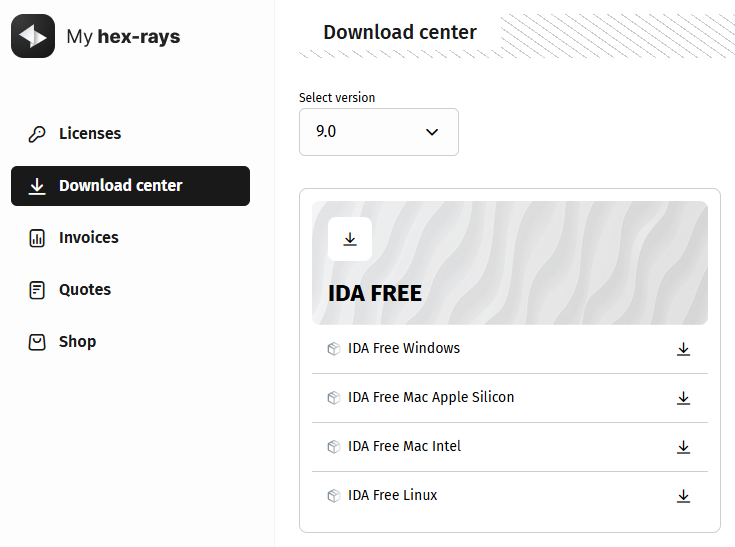Viewport: 735px width, 547px height.
Task: Go to Invoices page
Action: point(130,238)
